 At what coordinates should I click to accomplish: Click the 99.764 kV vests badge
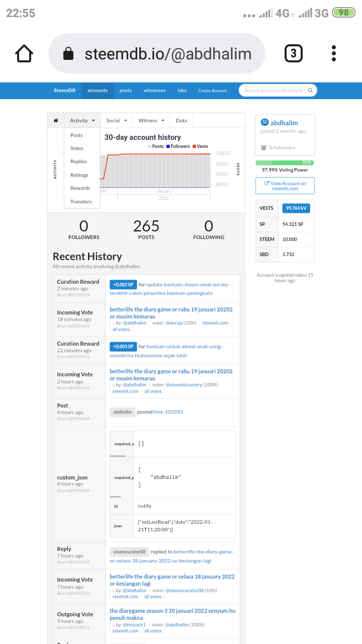(x=296, y=208)
